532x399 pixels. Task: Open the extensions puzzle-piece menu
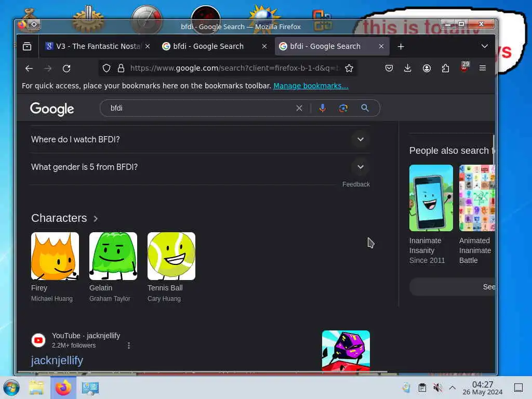[445, 68]
